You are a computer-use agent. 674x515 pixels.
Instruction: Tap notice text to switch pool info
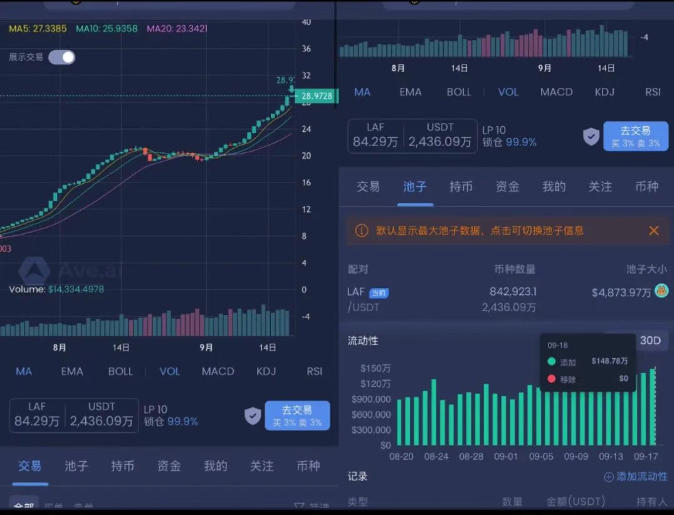coord(480,230)
